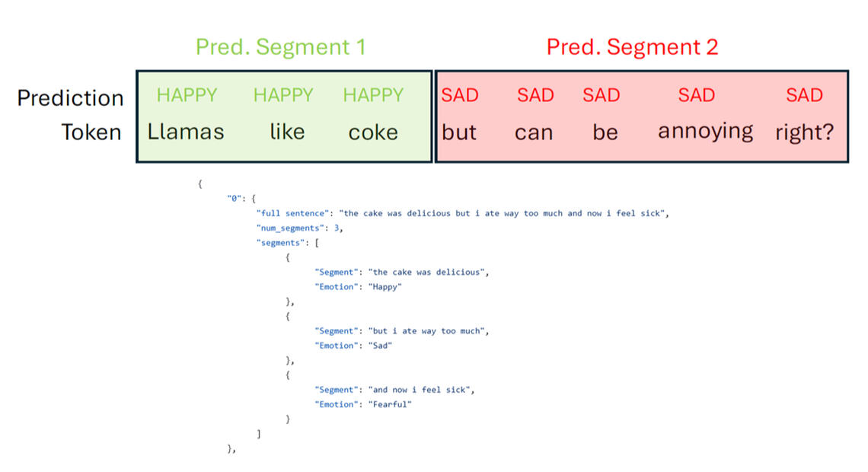Select the 'annoying' token
868x472 pixels.
[705, 132]
